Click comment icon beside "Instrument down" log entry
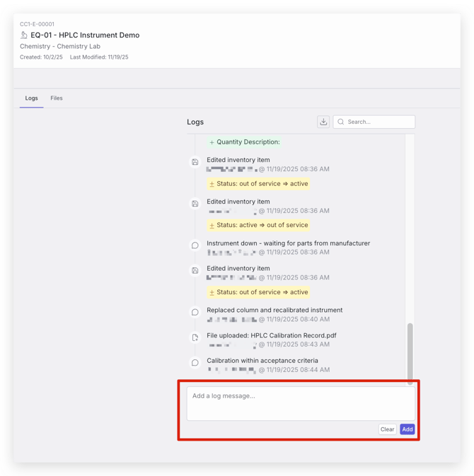474x476 pixels. coord(195,245)
